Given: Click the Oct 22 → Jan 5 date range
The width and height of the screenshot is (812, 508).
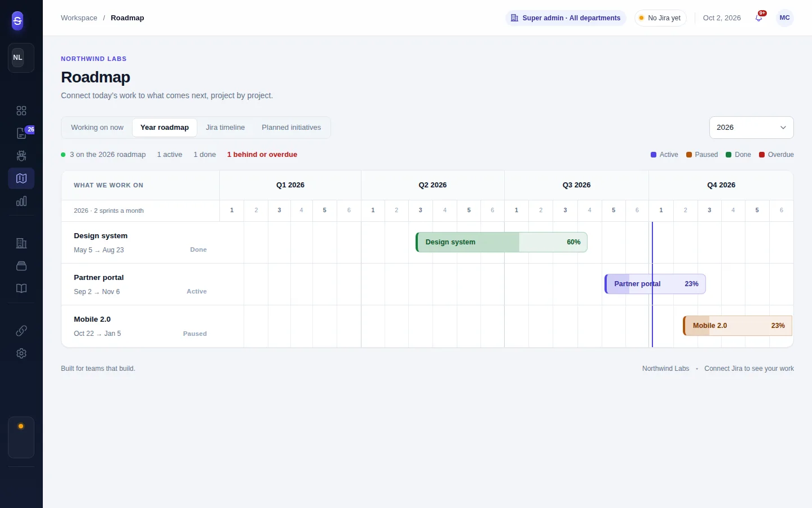Looking at the screenshot, I should (98, 334).
